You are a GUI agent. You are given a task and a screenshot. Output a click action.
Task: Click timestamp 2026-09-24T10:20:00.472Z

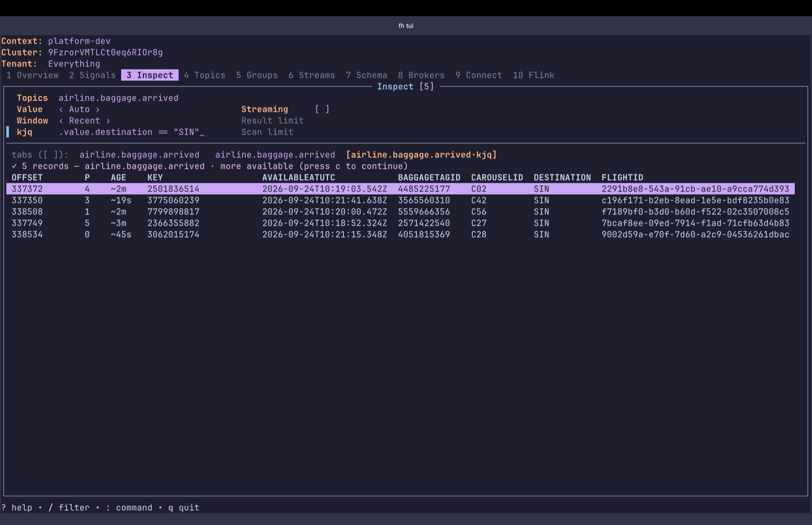tap(325, 212)
